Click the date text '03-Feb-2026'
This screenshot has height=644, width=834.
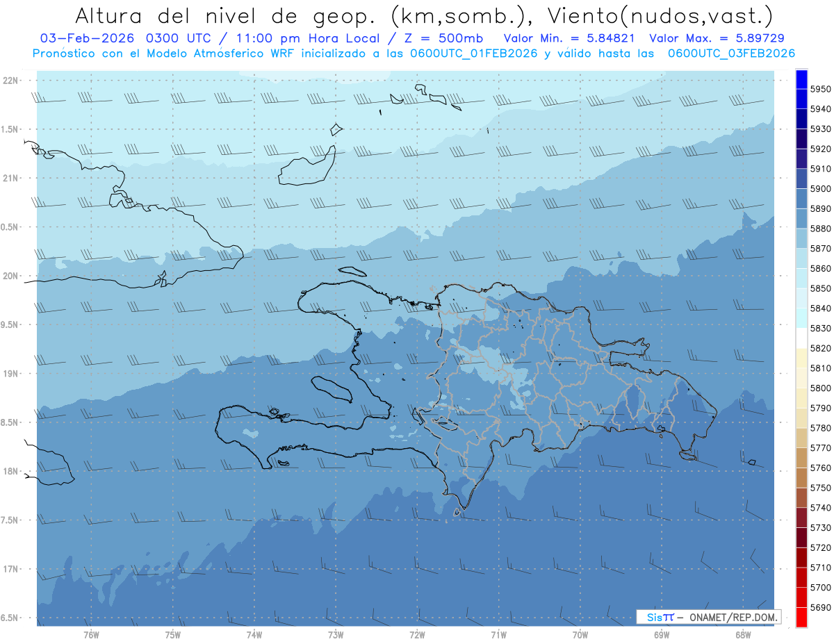88,39
